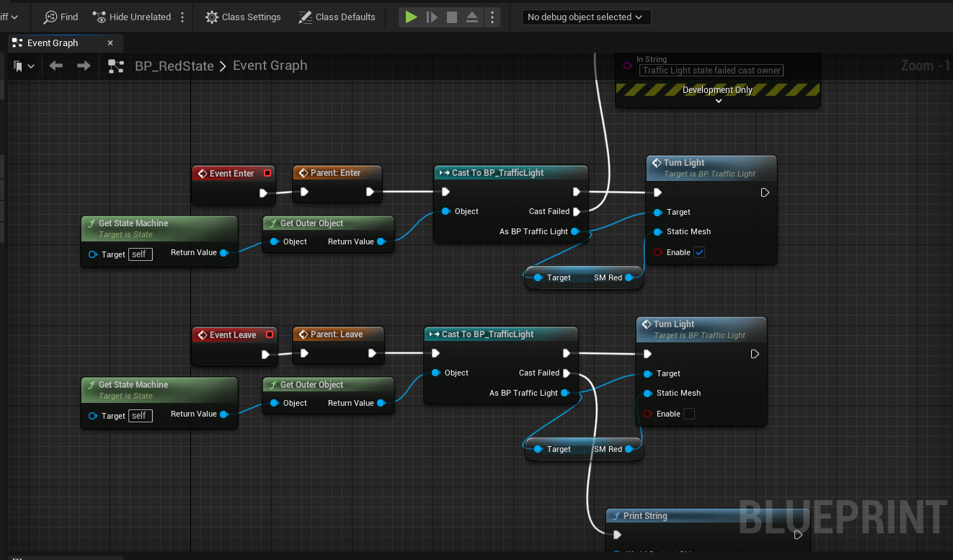Click lower Get State Machine self target field
953x560 pixels.
pyautogui.click(x=141, y=416)
